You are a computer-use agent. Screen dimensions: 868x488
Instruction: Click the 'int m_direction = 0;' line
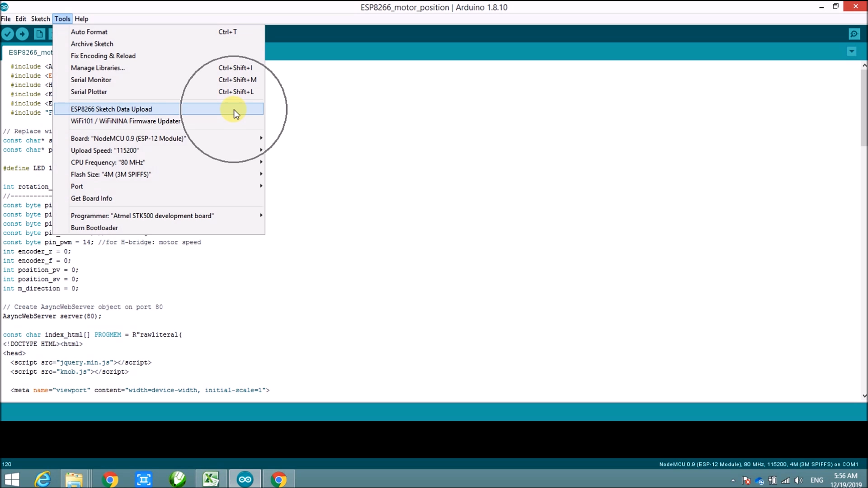point(41,288)
